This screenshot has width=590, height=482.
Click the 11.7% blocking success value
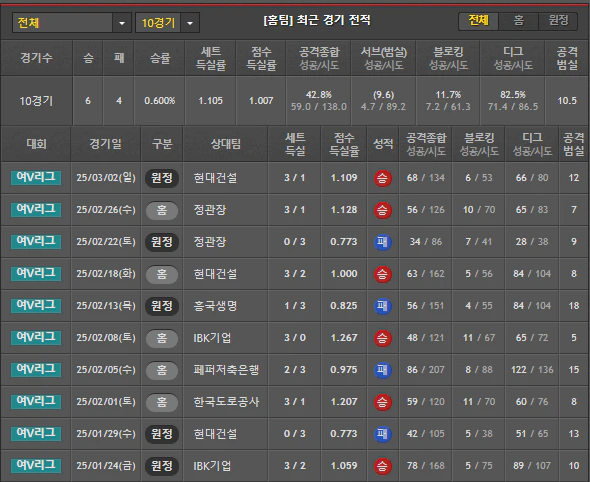448,94
